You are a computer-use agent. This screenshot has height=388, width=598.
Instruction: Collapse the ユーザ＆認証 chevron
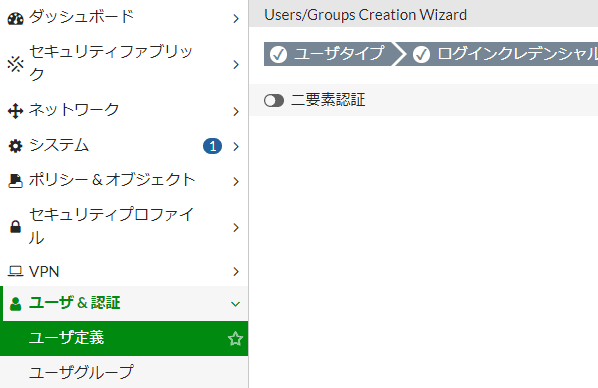(235, 304)
